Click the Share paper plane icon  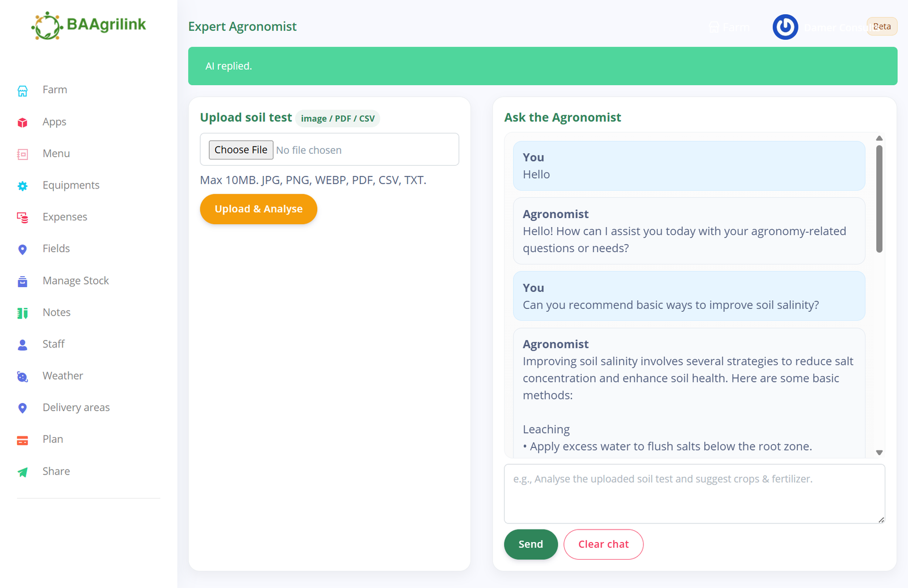pyautogui.click(x=23, y=472)
